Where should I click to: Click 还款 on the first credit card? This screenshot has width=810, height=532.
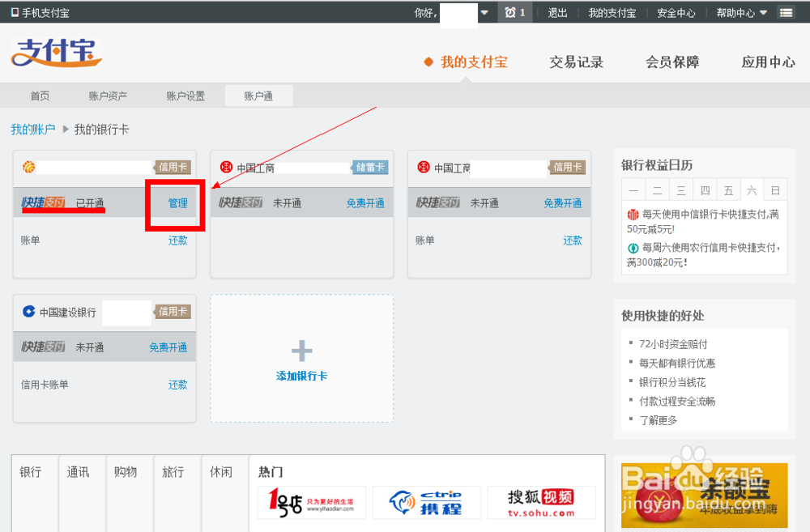click(x=177, y=240)
